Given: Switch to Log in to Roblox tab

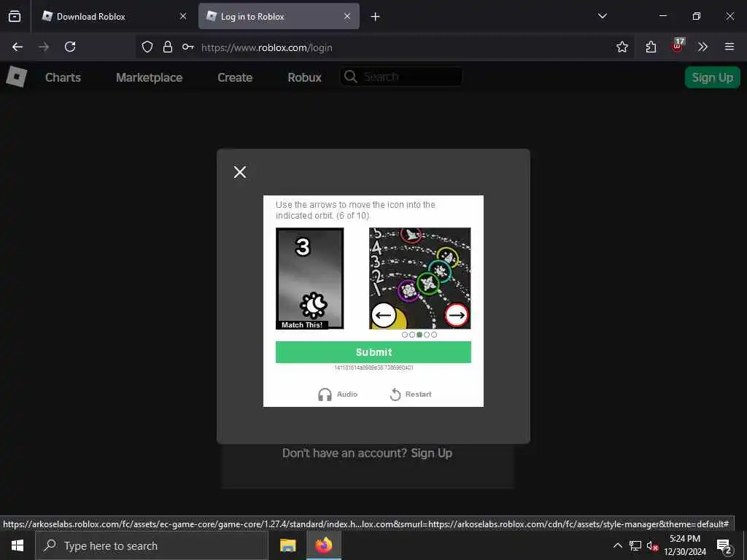Looking at the screenshot, I should 279,16.
